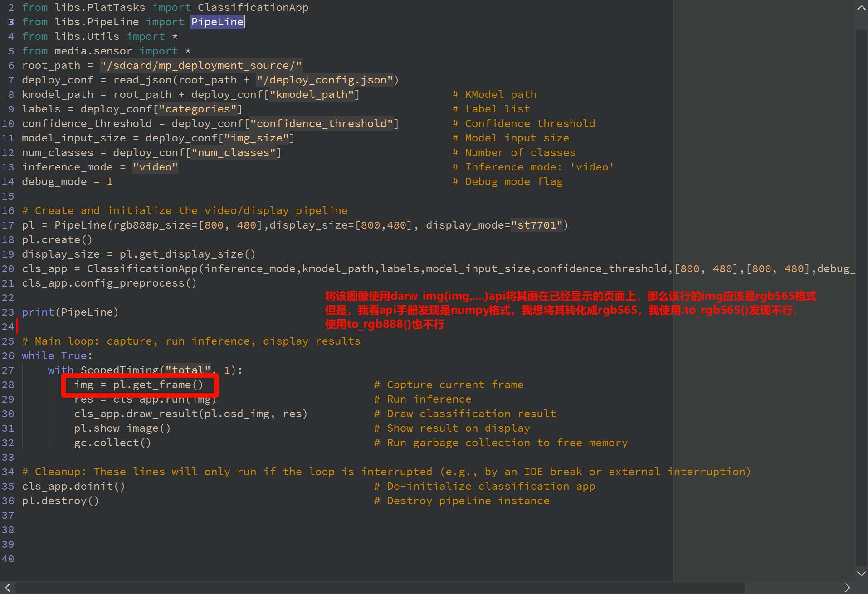
Task: Click the highlighted PipeLine word on line 3
Action: [217, 22]
